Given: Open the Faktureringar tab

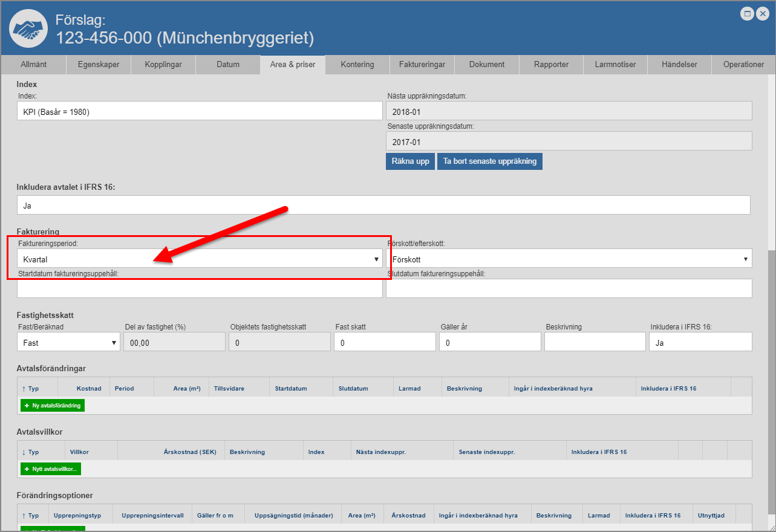Looking at the screenshot, I should coord(422,64).
